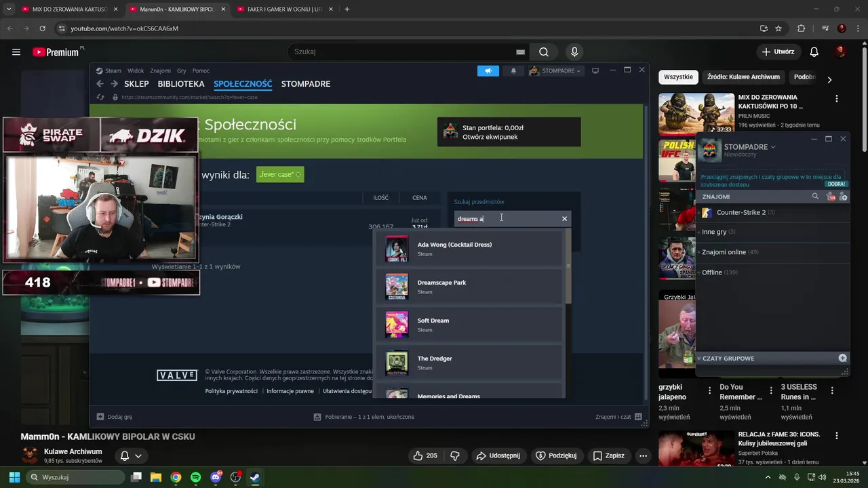Image resolution: width=868 pixels, height=488 pixels.
Task: Click the YouTube search magnifier button
Action: 544,52
